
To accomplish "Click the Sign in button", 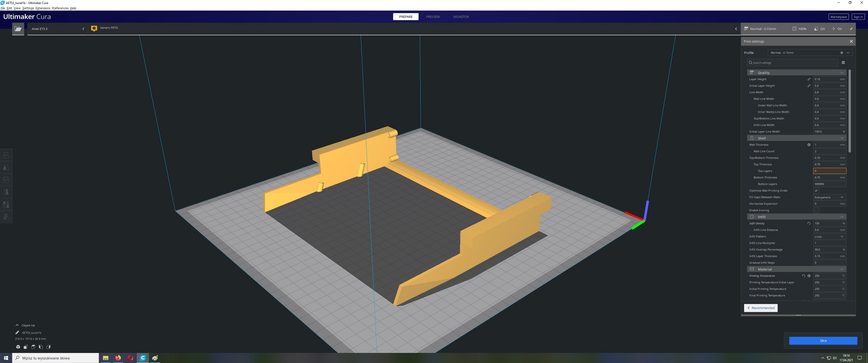I will point(858,17).
